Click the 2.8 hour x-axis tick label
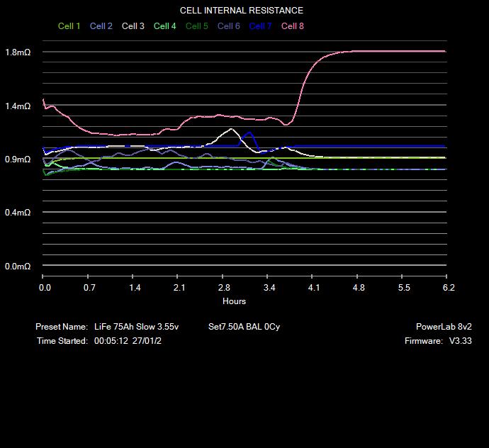489x448 pixels. [x=225, y=288]
